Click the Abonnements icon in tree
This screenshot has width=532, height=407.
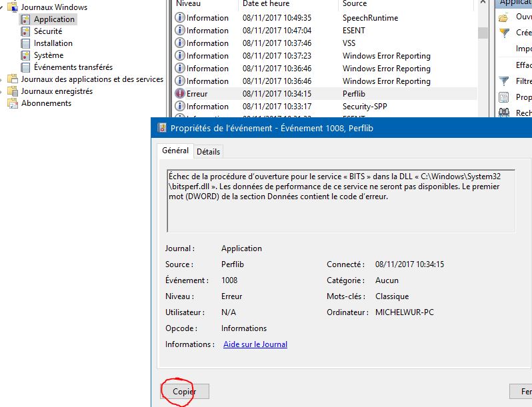13,103
